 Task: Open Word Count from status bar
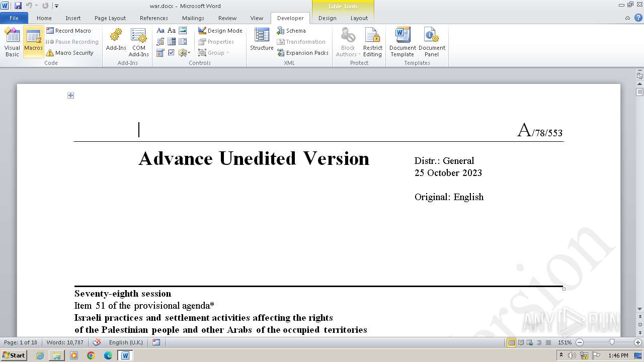coord(65,342)
